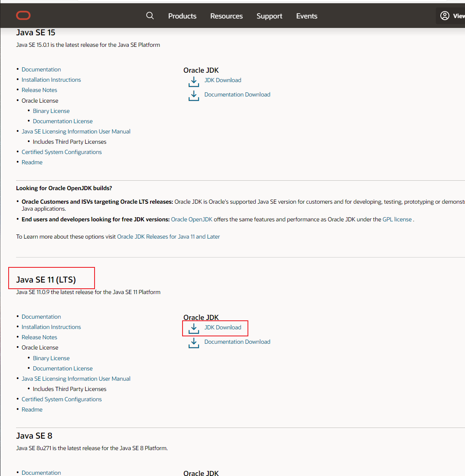Visit Oracle JDK Releases for Java 11 and Later
Screen dimensions: 465x476
pyautogui.click(x=169, y=237)
